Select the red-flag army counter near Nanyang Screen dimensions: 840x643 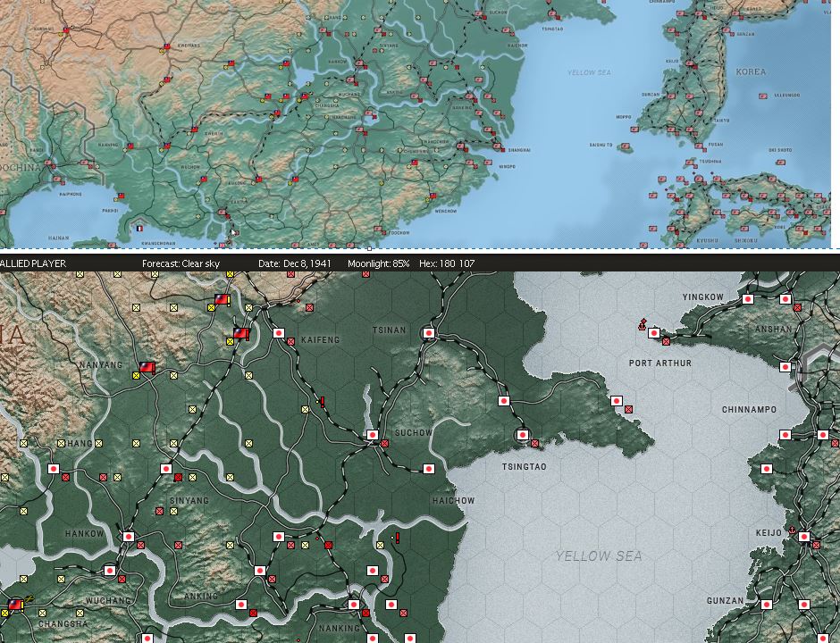[147, 366]
